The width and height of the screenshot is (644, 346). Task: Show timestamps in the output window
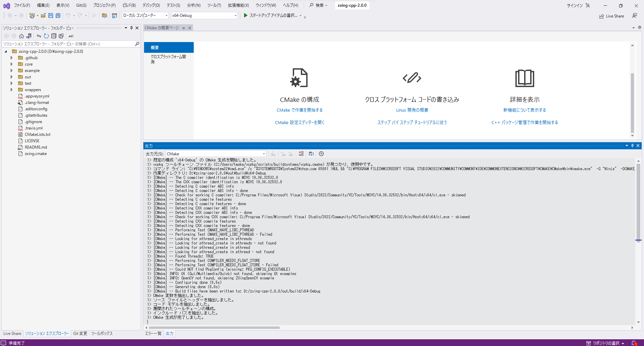pos(321,154)
